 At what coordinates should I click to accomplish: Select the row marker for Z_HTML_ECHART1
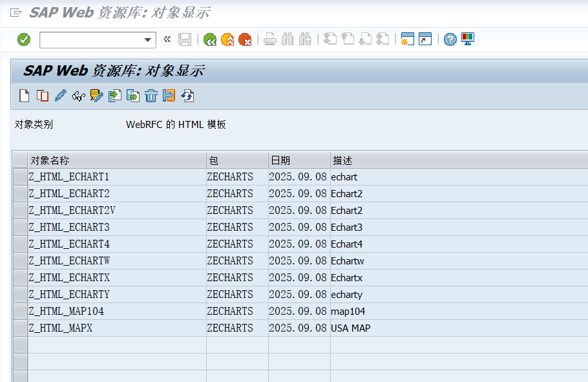coord(20,176)
